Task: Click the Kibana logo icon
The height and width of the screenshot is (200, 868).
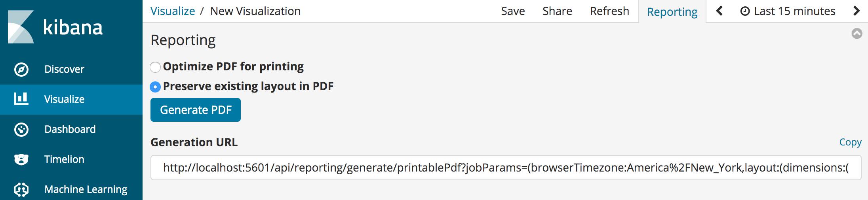Action: pyautogui.click(x=21, y=27)
